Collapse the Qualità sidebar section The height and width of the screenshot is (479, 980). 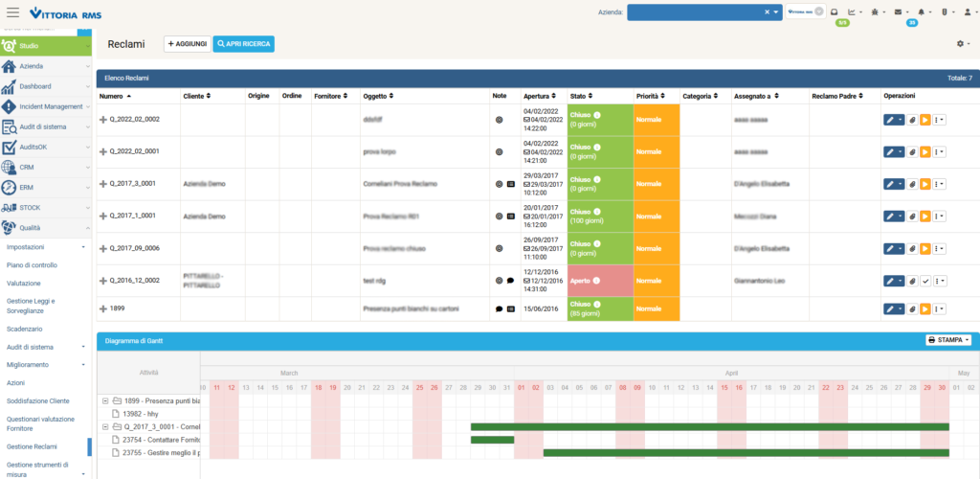pyautogui.click(x=46, y=228)
